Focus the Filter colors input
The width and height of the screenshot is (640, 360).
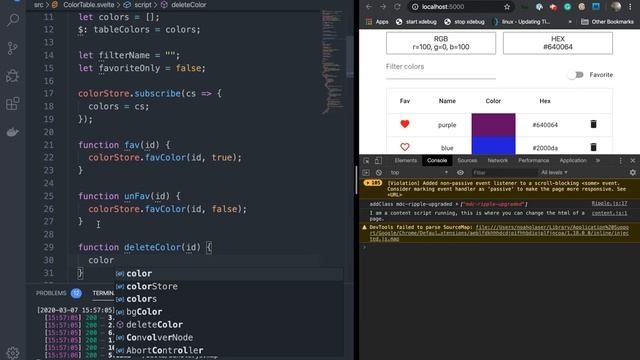[x=441, y=70]
